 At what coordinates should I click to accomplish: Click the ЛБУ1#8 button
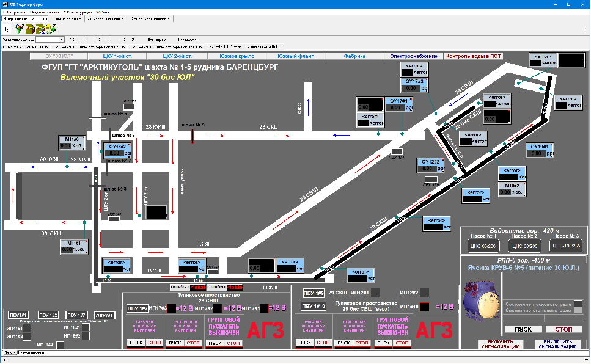point(105,315)
